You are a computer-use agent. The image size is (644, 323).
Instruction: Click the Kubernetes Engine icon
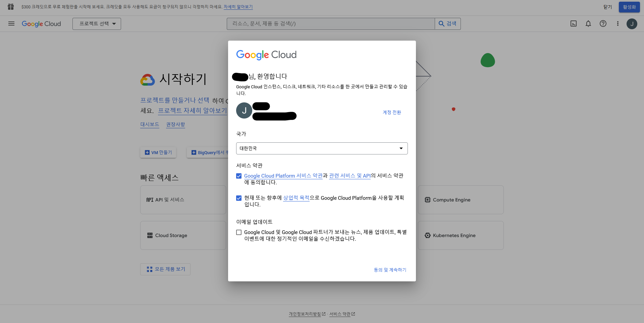pos(427,235)
